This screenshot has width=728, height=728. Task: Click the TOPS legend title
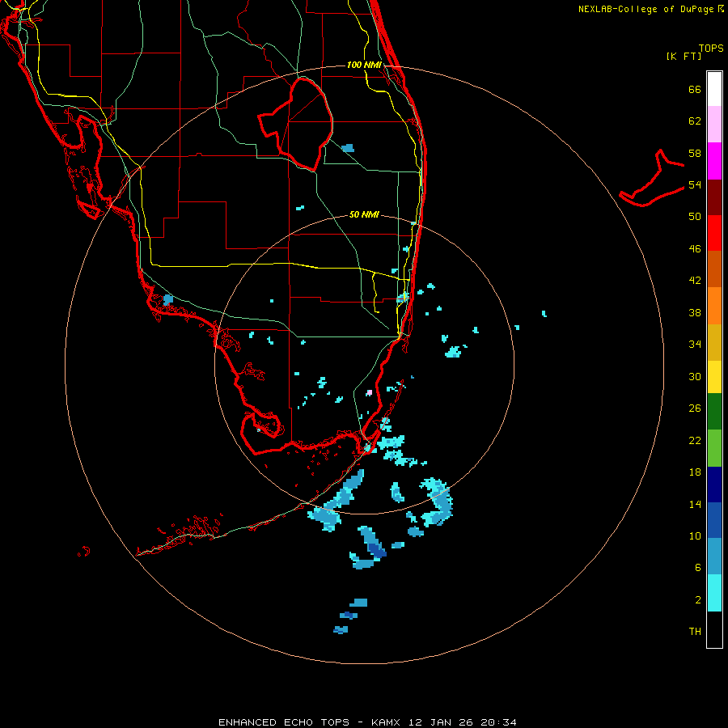[x=711, y=48]
